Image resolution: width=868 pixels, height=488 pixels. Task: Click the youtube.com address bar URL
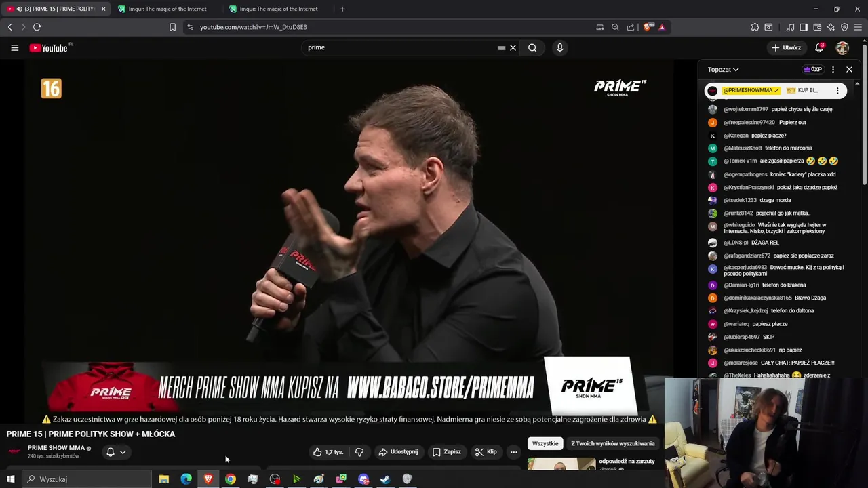pos(254,27)
